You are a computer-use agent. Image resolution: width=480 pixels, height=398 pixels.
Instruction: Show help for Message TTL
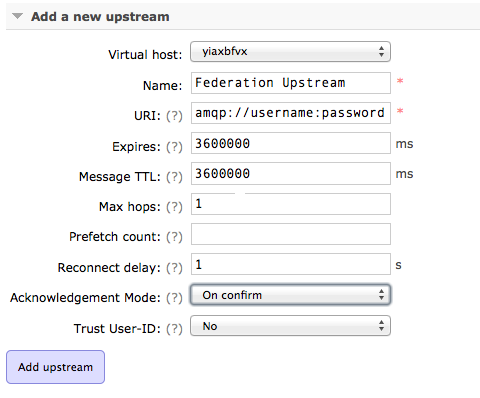tap(174, 177)
